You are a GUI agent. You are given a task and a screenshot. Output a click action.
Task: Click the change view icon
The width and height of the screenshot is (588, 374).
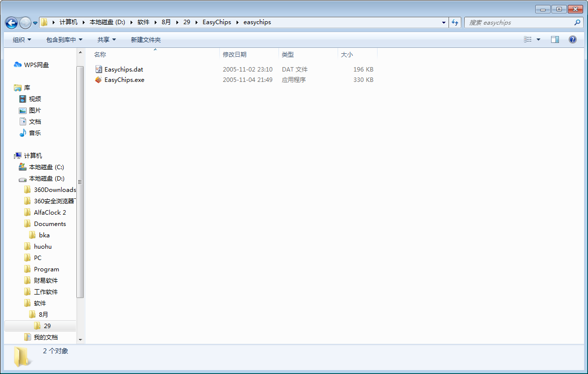pyautogui.click(x=528, y=39)
